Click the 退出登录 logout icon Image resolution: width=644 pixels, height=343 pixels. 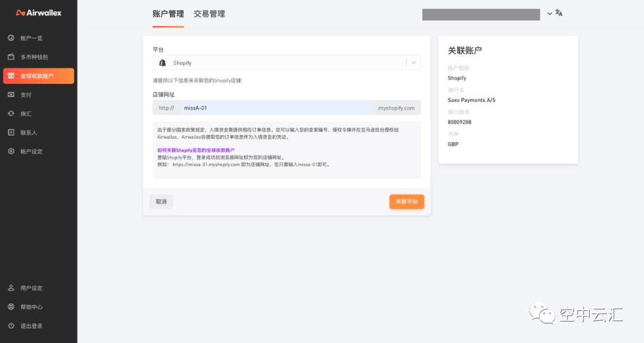(x=11, y=326)
